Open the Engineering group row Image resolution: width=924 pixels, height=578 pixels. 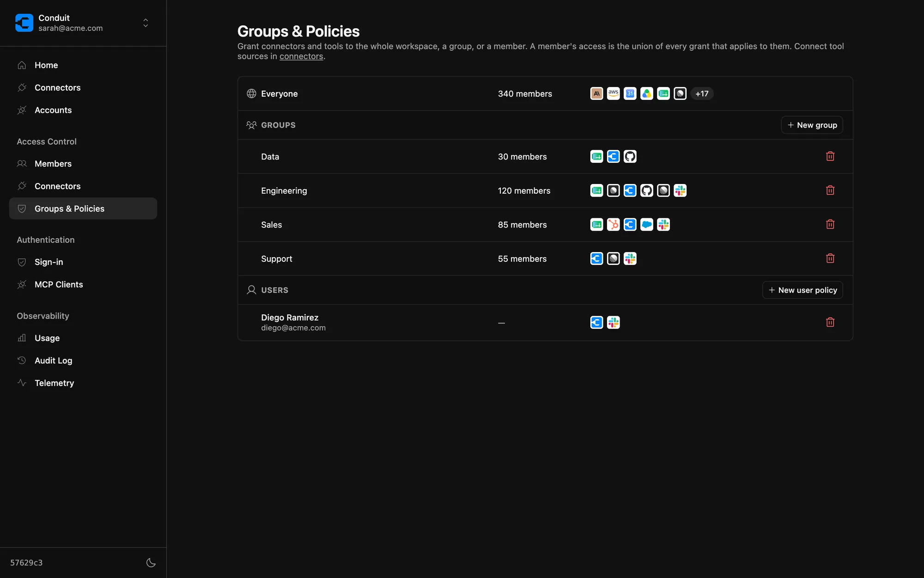545,191
